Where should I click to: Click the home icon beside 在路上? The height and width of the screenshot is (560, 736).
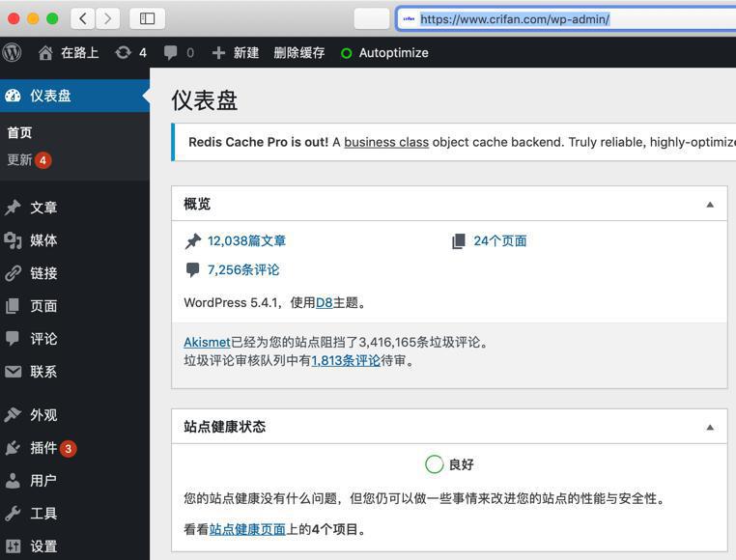(45, 52)
